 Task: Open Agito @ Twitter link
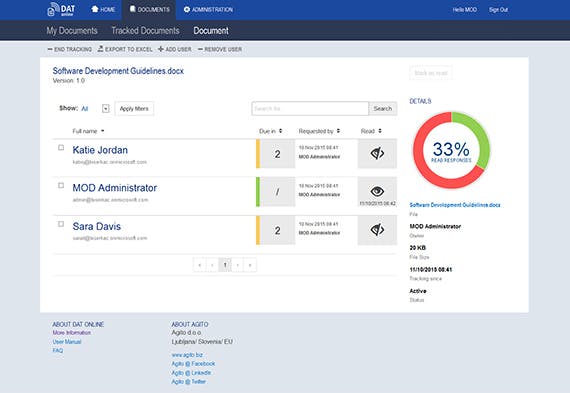tap(189, 381)
